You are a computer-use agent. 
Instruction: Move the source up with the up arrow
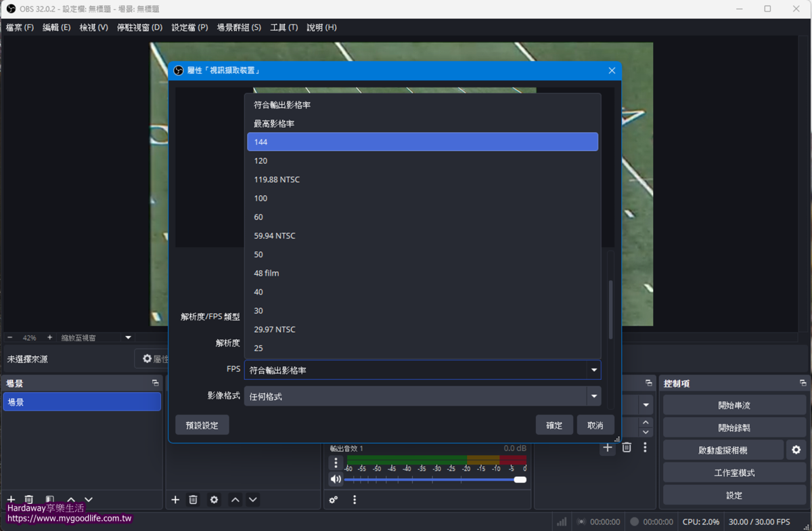[235, 500]
